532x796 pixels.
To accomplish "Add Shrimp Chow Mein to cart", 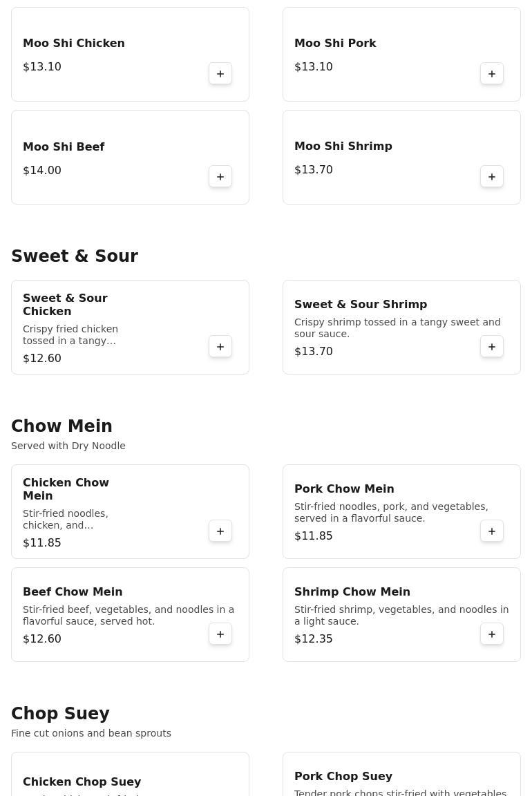I will pyautogui.click(x=492, y=634).
